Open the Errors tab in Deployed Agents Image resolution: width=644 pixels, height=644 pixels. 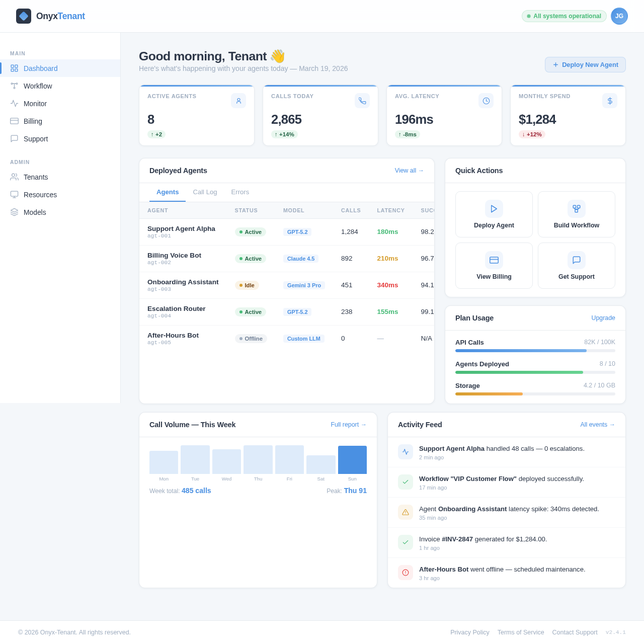(x=240, y=192)
